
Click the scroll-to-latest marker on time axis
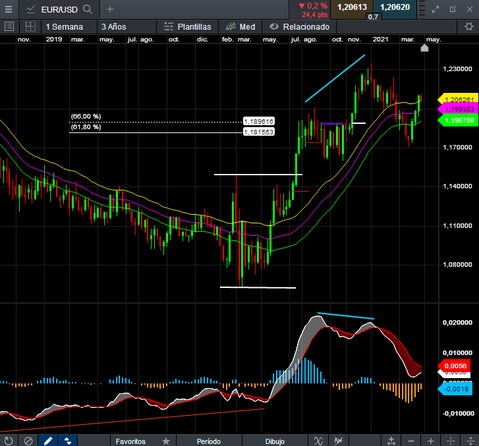point(424,48)
